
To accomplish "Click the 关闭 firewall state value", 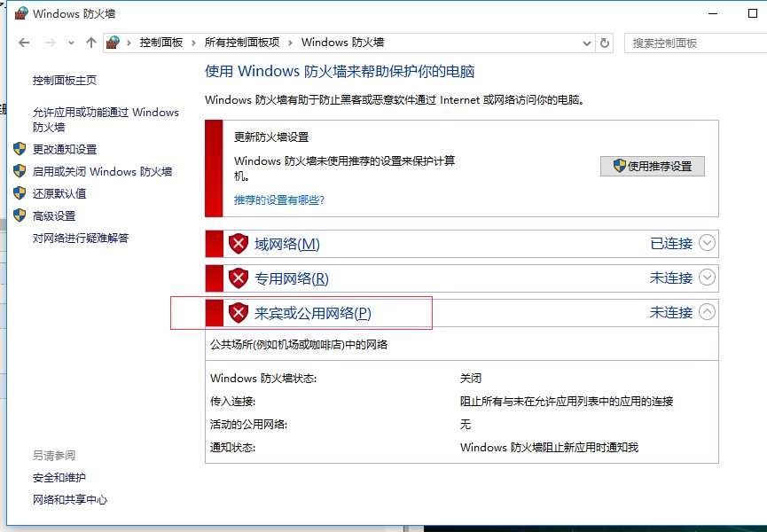I will click(x=471, y=378).
